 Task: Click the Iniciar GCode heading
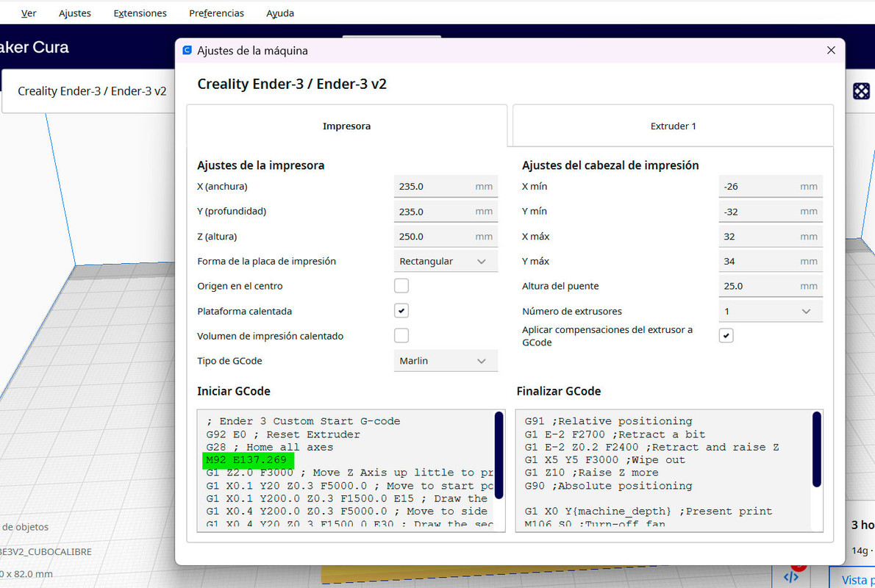pos(234,391)
